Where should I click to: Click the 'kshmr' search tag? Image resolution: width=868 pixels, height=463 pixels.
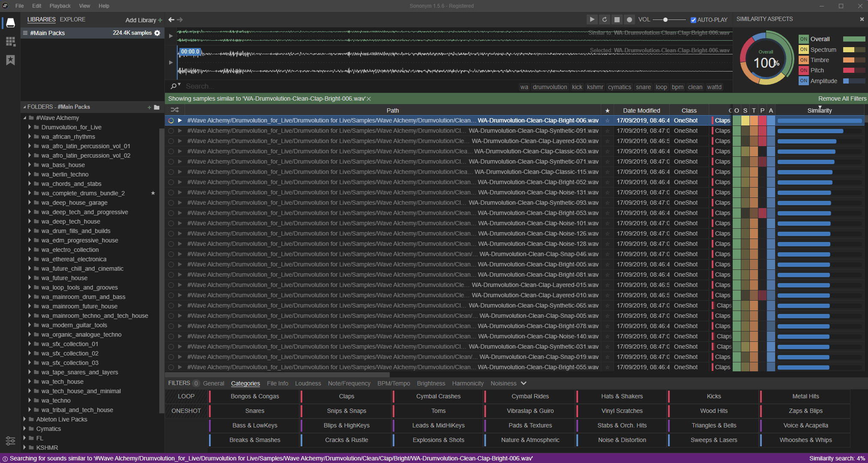point(595,87)
